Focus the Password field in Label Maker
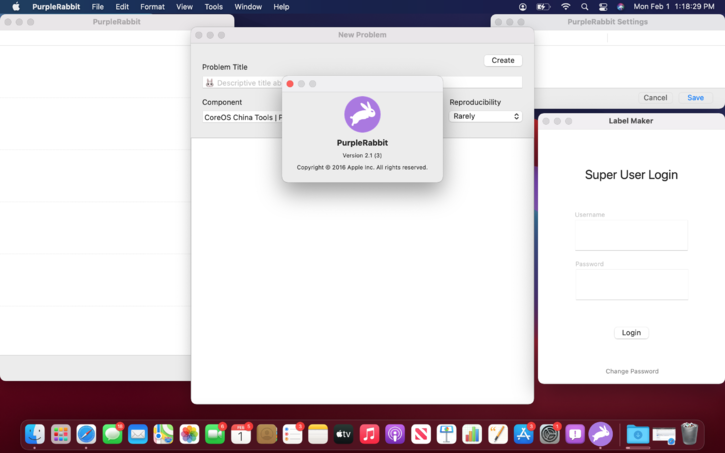725x453 pixels. [631, 284]
